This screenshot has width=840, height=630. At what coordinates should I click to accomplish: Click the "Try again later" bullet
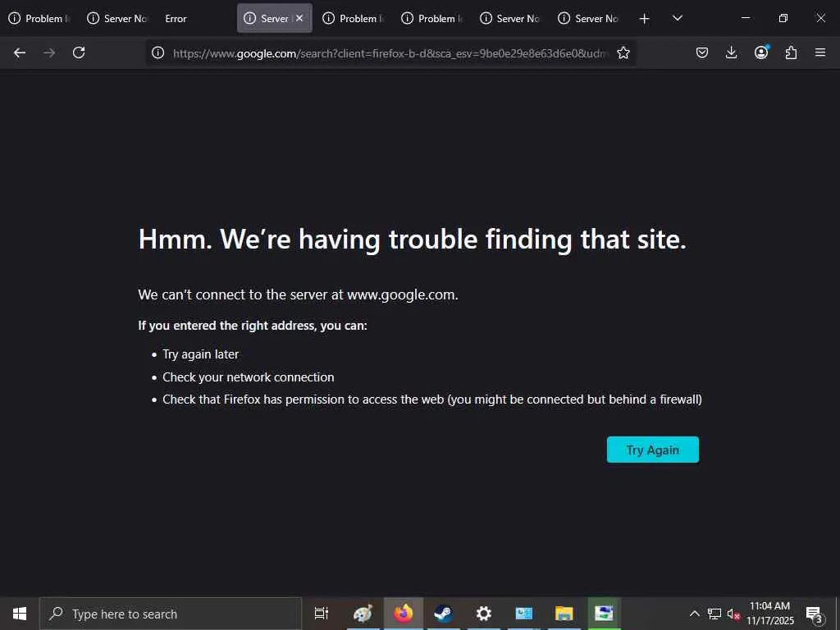pos(200,354)
